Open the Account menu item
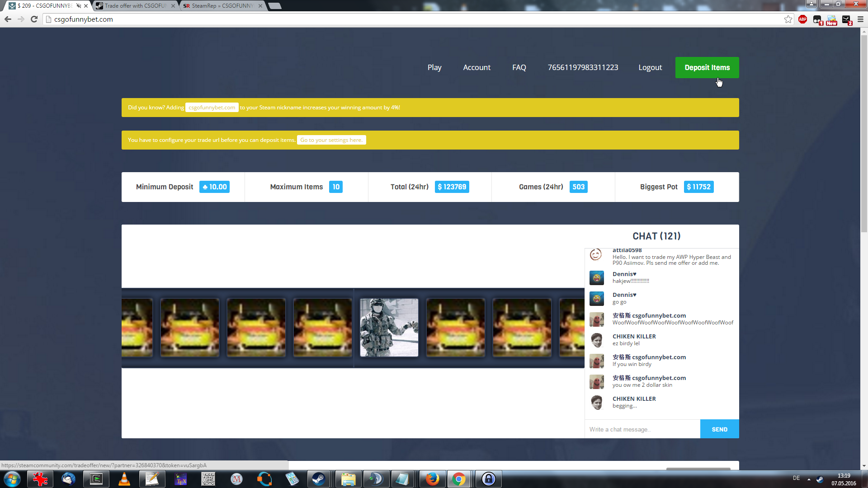This screenshot has width=868, height=488. click(x=476, y=67)
